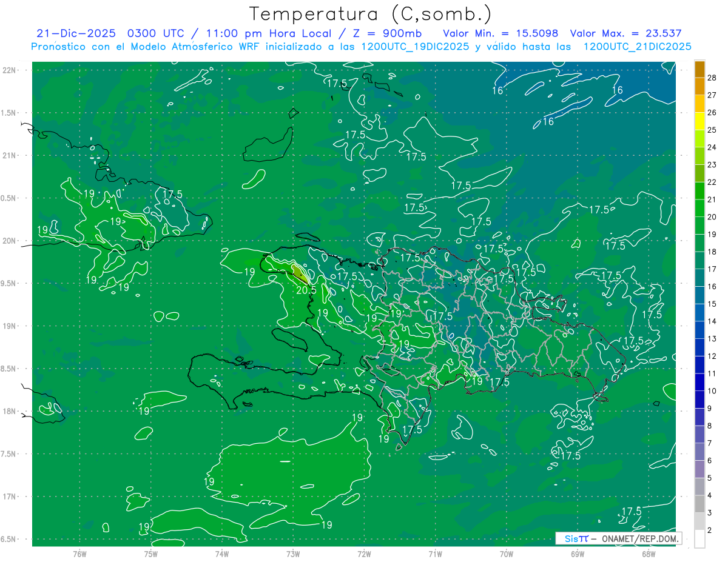Select color bar segment between 27 and 28
This screenshot has width=728, height=562.
[699, 87]
